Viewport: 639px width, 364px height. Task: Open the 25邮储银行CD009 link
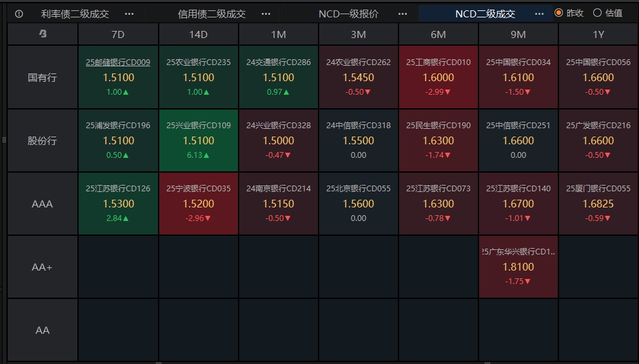[x=118, y=62]
